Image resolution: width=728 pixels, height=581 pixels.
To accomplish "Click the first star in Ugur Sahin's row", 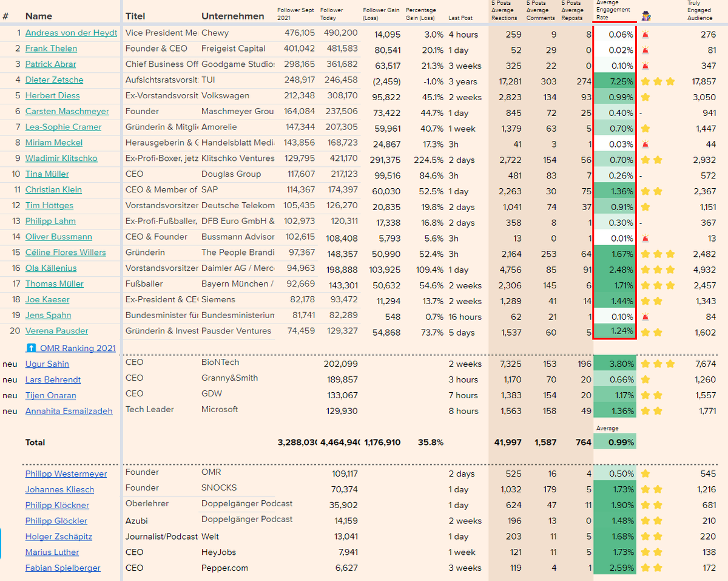I will point(645,364).
